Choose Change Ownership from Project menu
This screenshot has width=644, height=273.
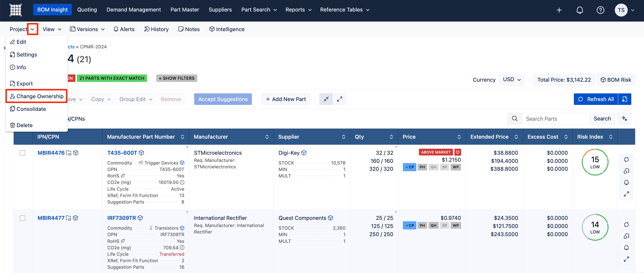pyautogui.click(x=36, y=96)
